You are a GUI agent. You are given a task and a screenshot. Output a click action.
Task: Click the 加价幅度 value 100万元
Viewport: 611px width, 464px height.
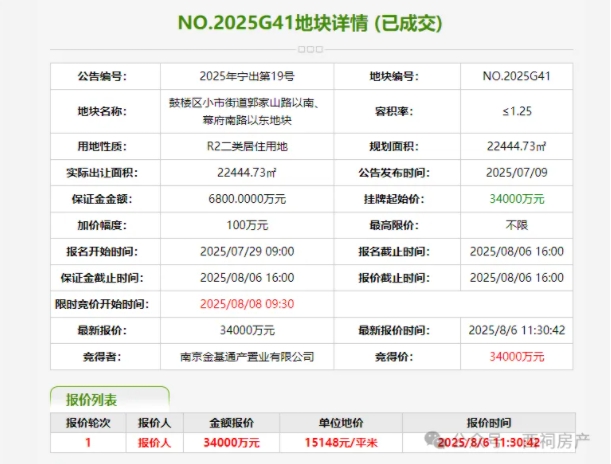pos(247,224)
